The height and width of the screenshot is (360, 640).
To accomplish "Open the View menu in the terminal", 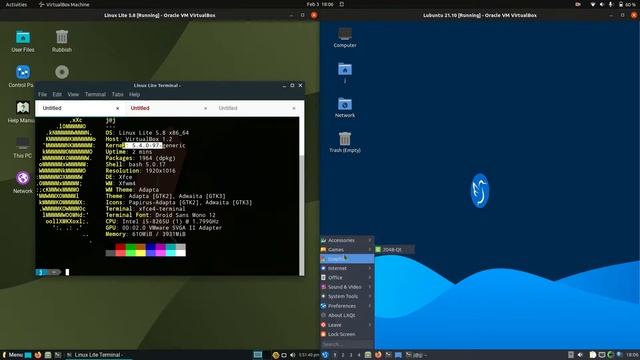I will (x=73, y=94).
